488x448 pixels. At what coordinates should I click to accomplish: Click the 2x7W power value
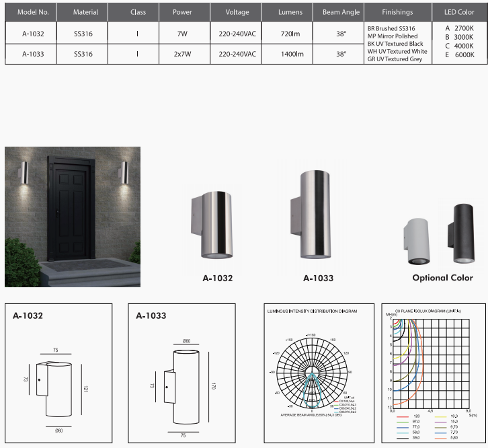point(182,54)
